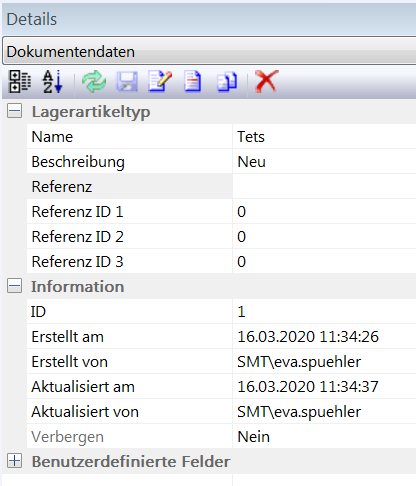The width and height of the screenshot is (416, 486).
Task: Click the copy documents icon
Action: pos(227,82)
